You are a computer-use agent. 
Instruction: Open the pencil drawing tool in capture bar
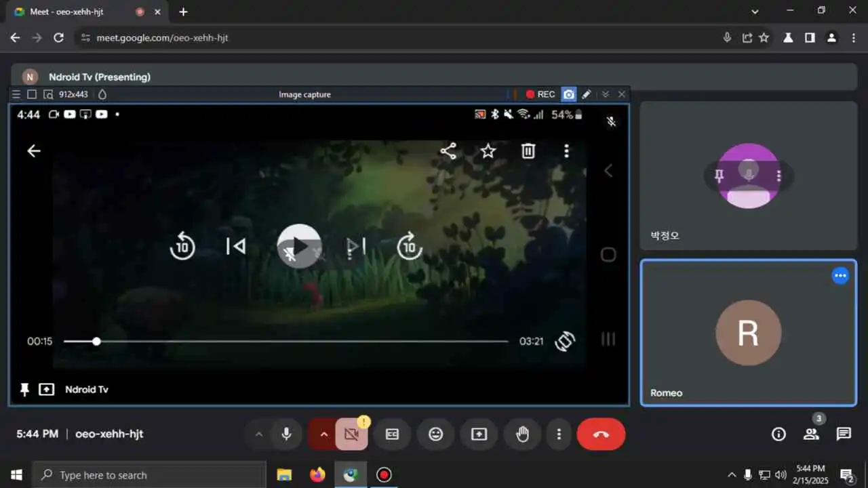tap(587, 94)
